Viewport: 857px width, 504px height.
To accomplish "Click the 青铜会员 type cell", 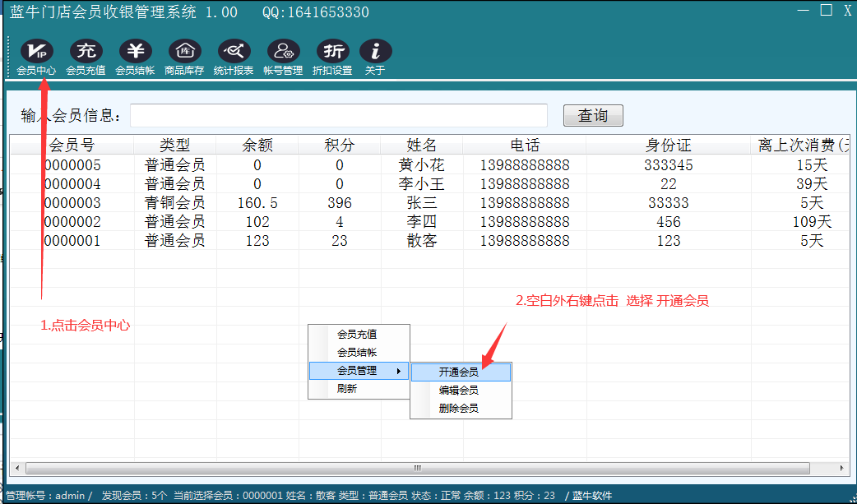I will coord(175,203).
